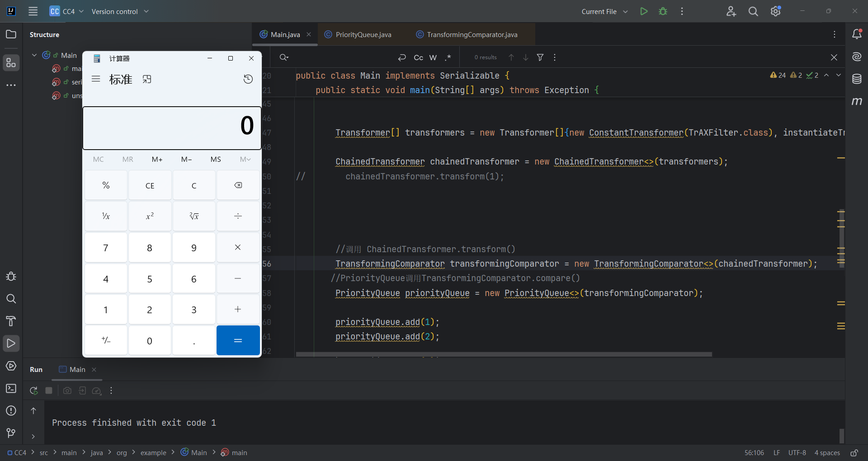The width and height of the screenshot is (868, 461).
Task: Stop the running process in Run panel
Action: [x=49, y=390]
